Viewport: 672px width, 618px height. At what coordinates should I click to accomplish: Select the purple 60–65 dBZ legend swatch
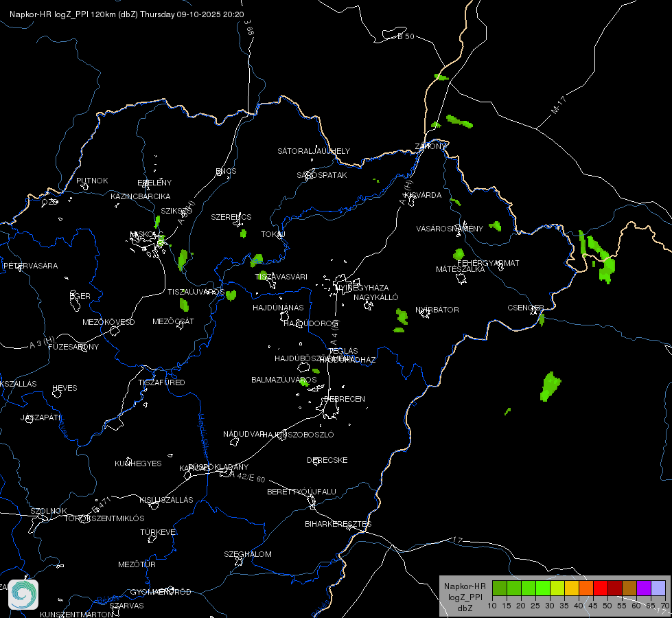tap(644, 588)
